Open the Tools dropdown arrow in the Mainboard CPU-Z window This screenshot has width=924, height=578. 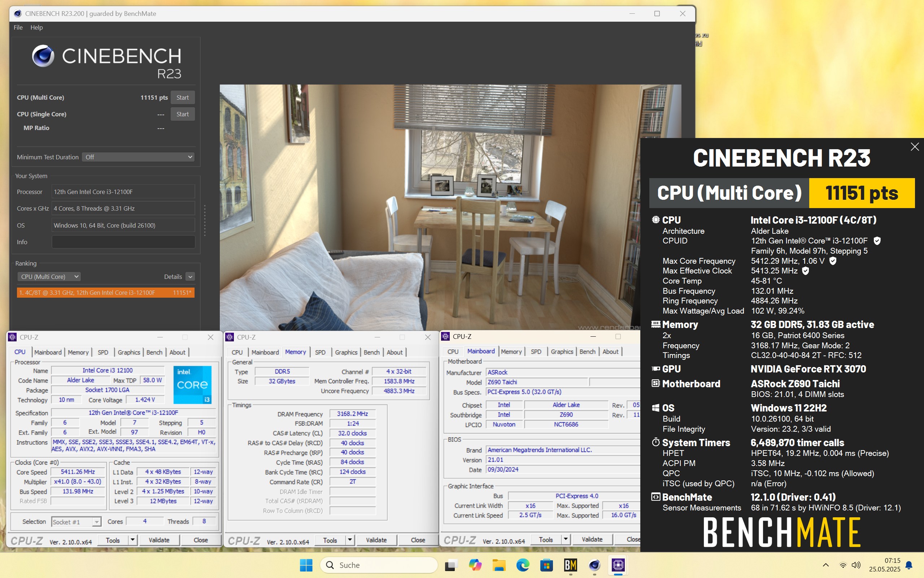566,539
